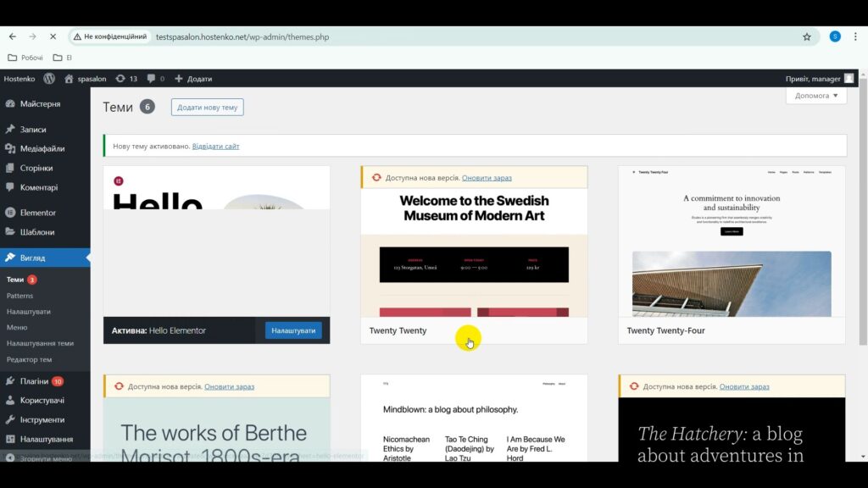Open the El bookmarks folder
The width and height of the screenshot is (868, 488).
63,58
